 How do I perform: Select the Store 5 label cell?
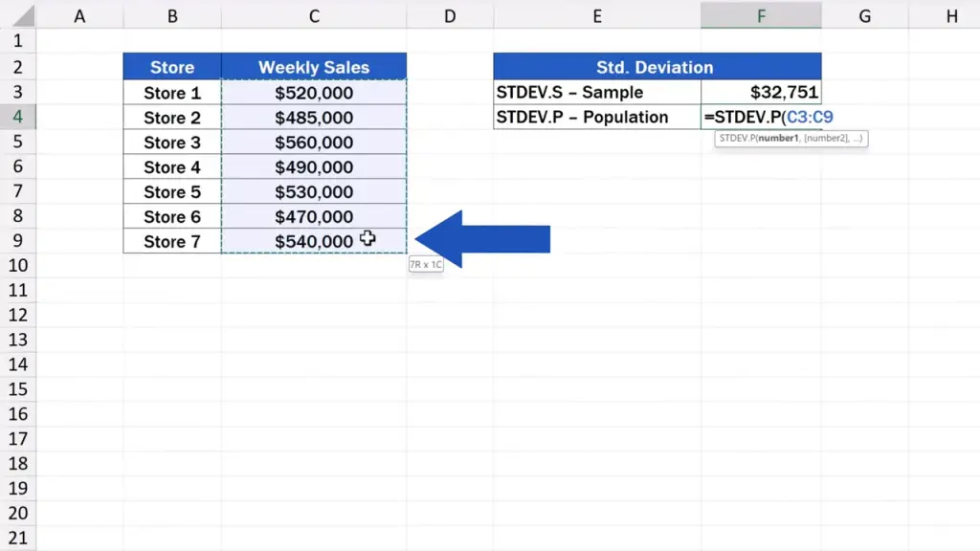click(x=172, y=192)
